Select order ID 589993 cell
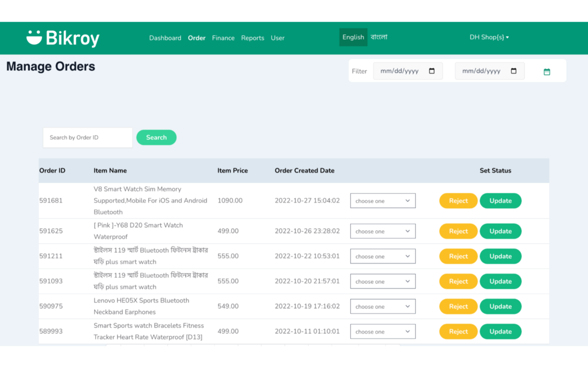This screenshot has width=588, height=368. point(51,332)
